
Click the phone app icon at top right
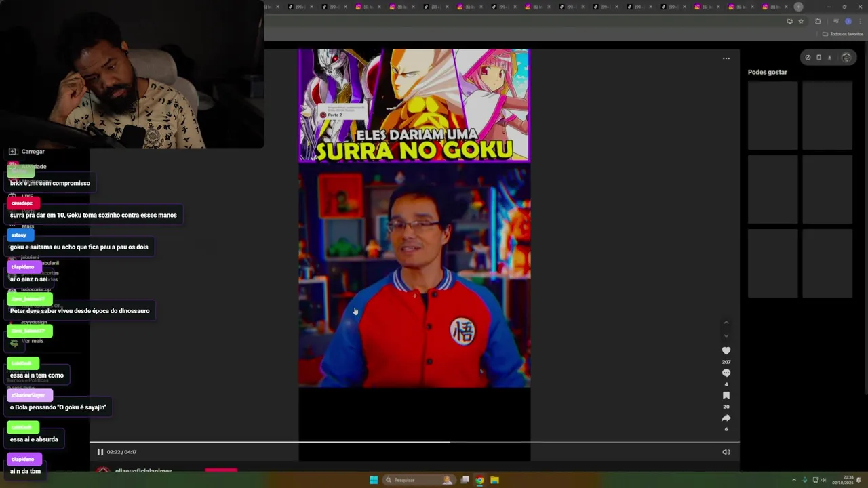[818, 58]
